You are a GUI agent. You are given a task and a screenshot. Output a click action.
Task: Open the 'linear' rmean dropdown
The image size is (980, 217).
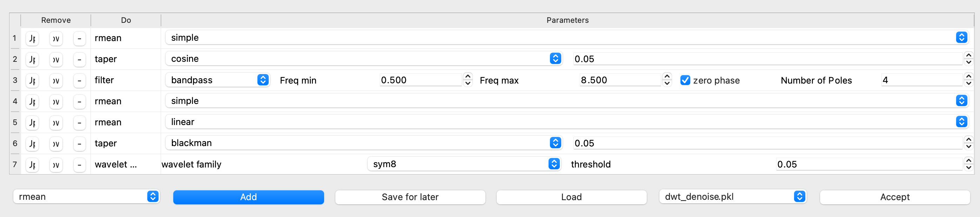(x=566, y=121)
